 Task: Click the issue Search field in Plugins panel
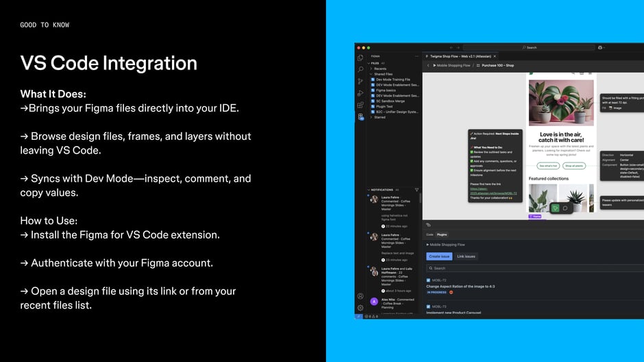point(535,268)
